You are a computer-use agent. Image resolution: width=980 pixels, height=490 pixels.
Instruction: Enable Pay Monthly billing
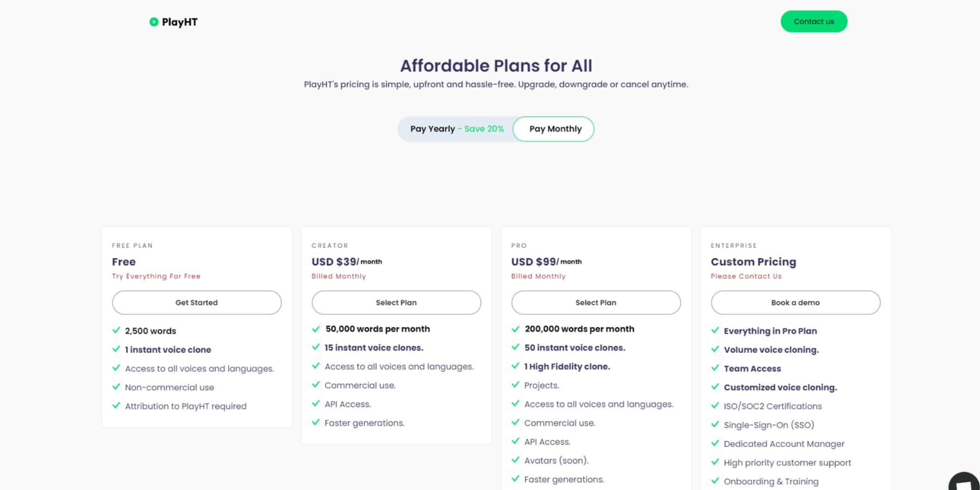[x=553, y=128]
